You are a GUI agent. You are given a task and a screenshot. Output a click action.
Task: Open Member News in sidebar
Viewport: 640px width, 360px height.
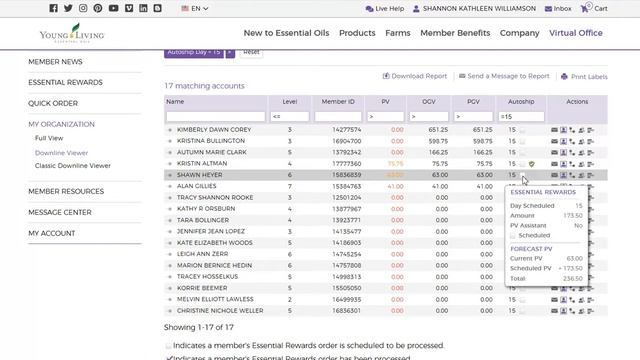55,62
